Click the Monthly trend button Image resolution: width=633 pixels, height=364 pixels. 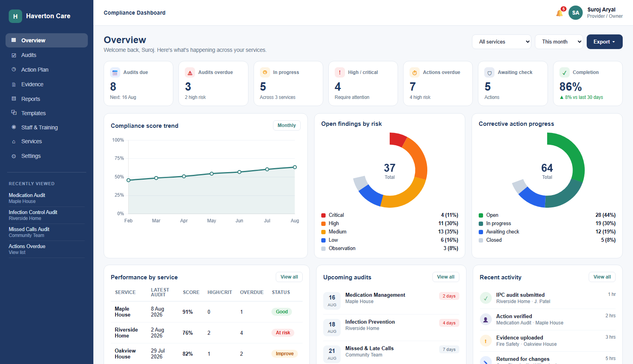287,125
